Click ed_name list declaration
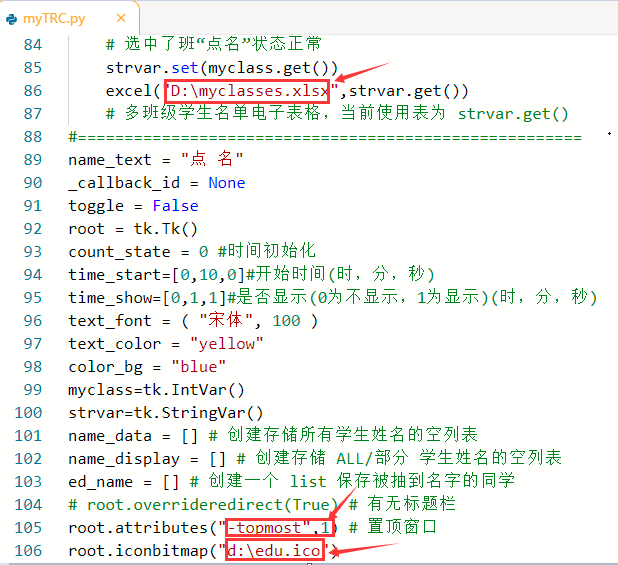The width and height of the screenshot is (618, 565). (x=124, y=481)
